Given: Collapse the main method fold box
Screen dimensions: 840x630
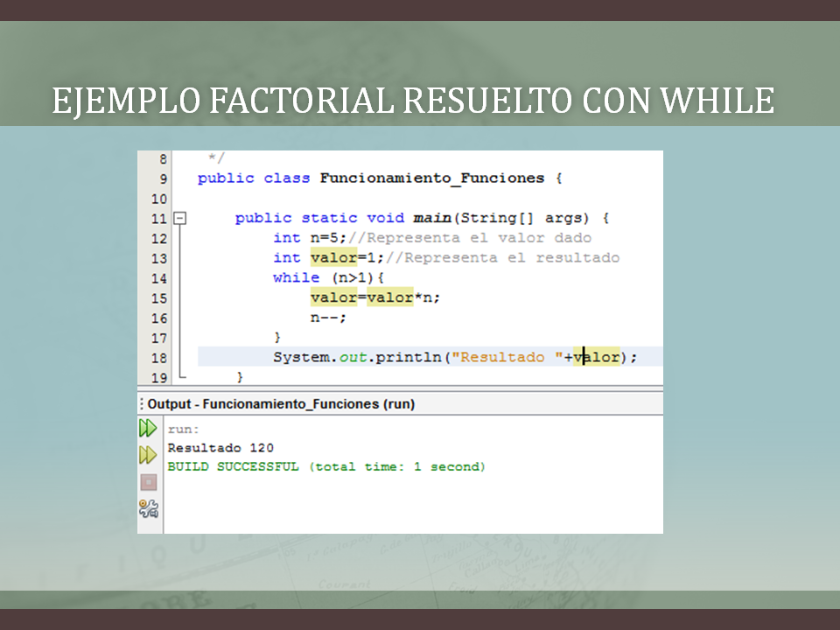Looking at the screenshot, I should pos(181,217).
